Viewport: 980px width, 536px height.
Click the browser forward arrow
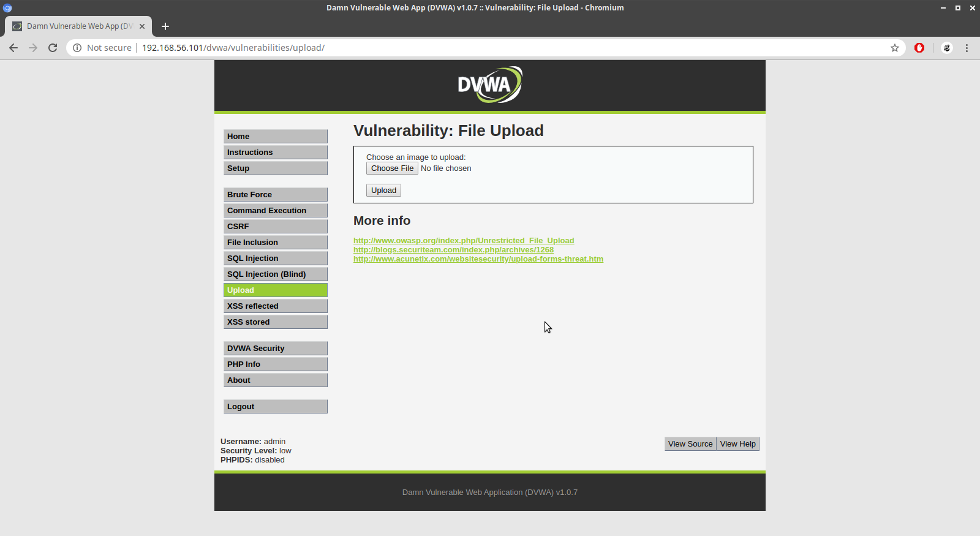coord(33,48)
